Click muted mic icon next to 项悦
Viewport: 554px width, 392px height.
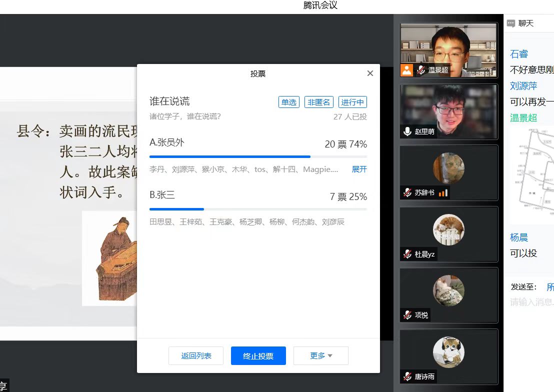click(407, 315)
